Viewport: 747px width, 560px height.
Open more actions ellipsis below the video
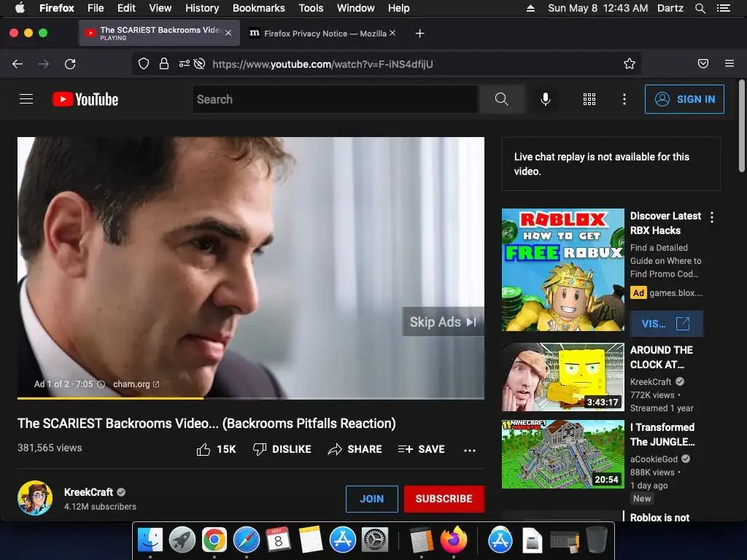(470, 450)
